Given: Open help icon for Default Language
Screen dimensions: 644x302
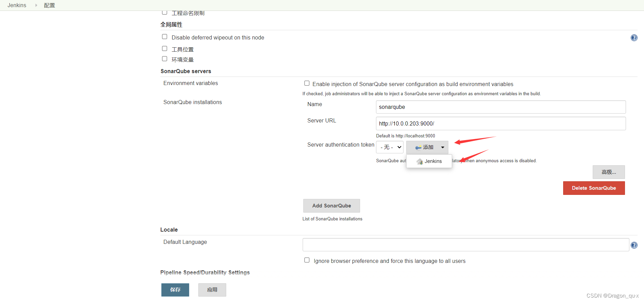Looking at the screenshot, I should pyautogui.click(x=634, y=245).
